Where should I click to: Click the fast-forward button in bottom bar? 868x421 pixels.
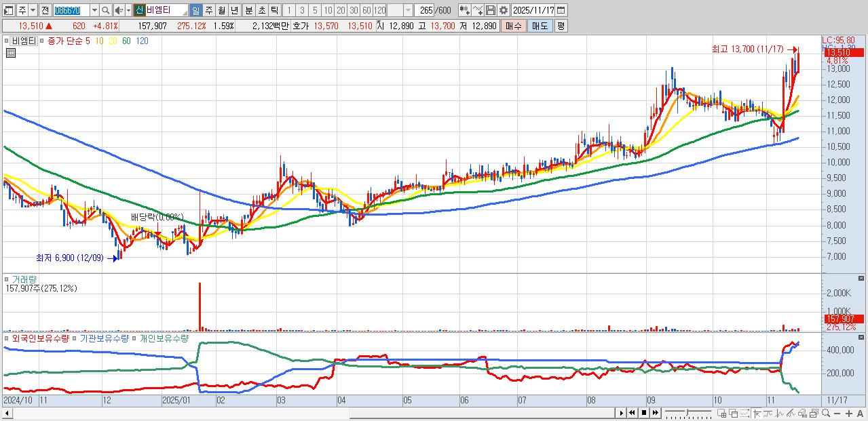coord(656,413)
